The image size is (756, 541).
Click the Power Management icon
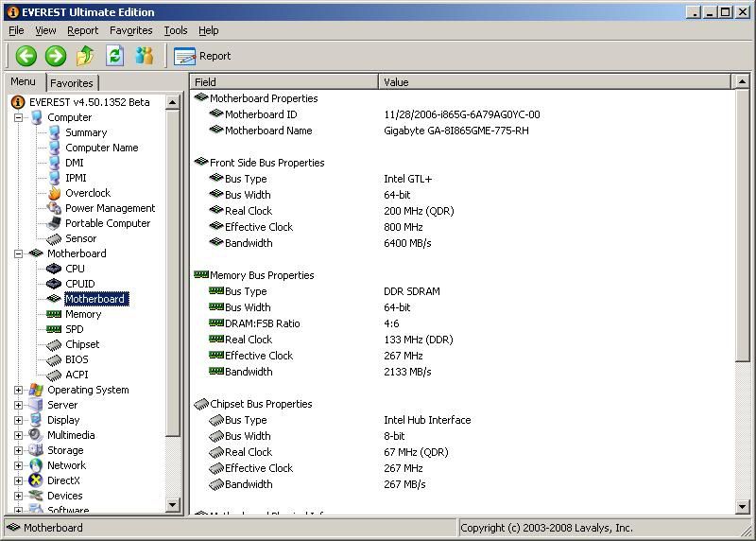coord(54,208)
